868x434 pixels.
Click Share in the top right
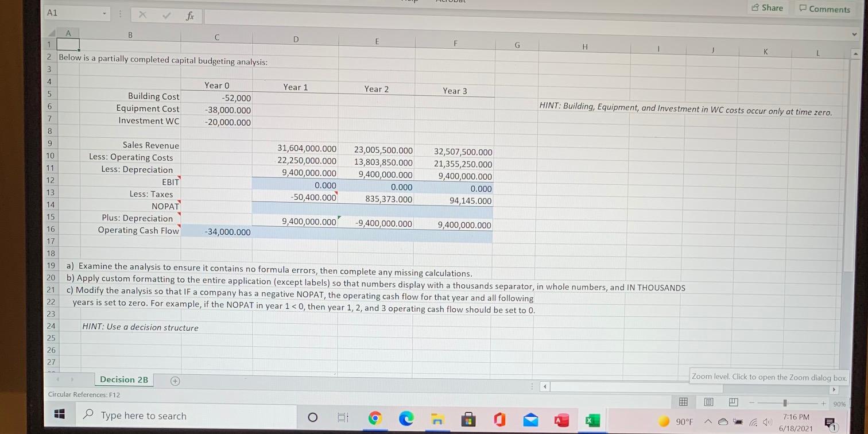[x=767, y=7]
